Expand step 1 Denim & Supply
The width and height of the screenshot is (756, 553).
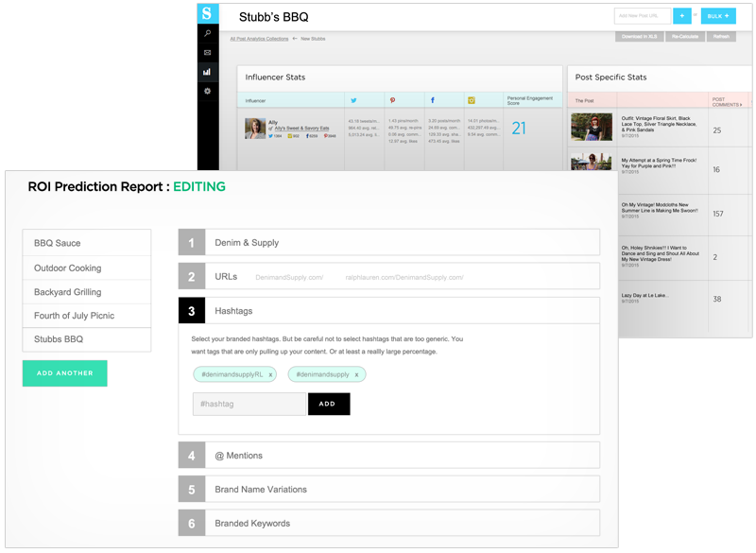(x=389, y=243)
